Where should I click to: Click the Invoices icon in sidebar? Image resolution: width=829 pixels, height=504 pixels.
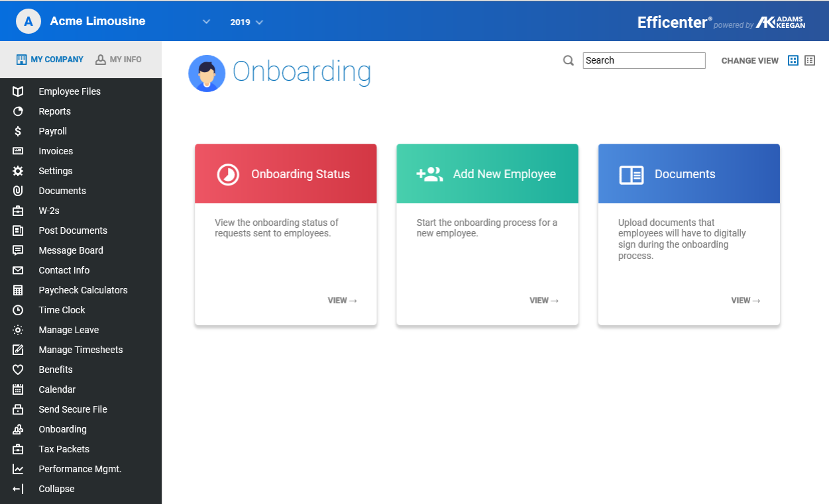[18, 151]
